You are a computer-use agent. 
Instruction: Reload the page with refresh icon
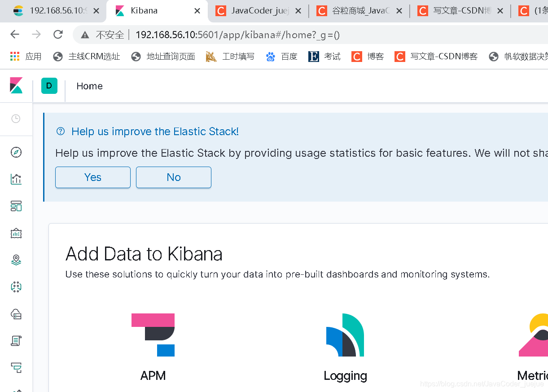pyautogui.click(x=58, y=35)
